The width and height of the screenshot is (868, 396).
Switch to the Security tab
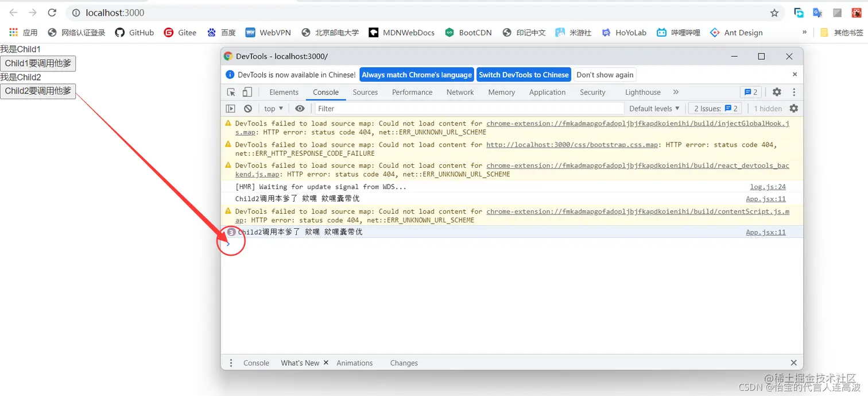point(592,92)
